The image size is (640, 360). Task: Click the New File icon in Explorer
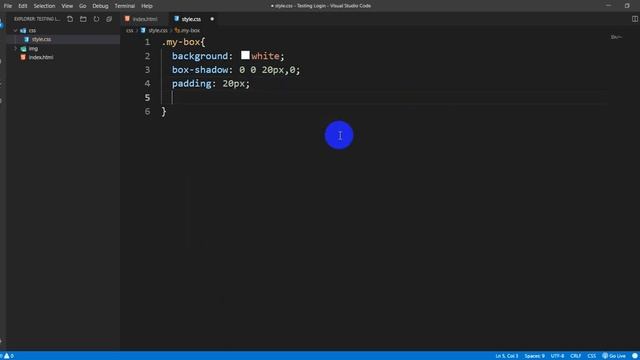point(70,19)
